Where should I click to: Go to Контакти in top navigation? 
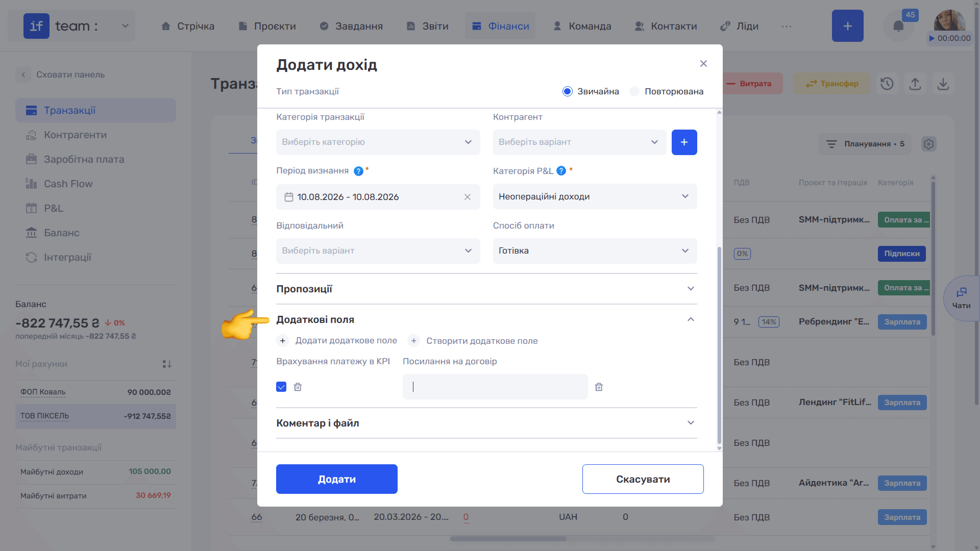point(666,26)
